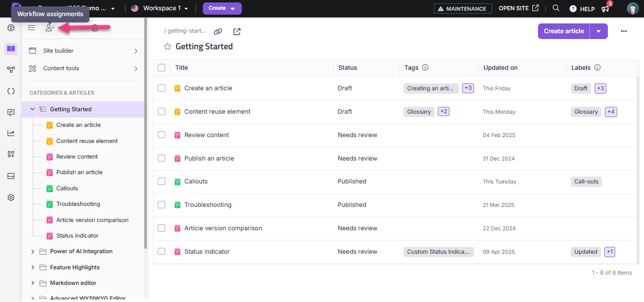Check the Review content row checkbox
This screenshot has height=302, width=644.
[162, 135]
